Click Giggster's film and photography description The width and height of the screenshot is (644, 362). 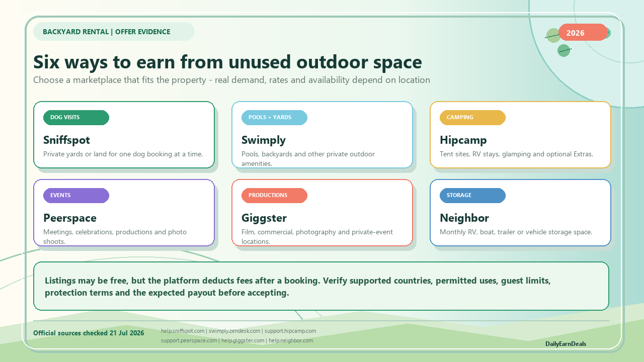click(317, 237)
